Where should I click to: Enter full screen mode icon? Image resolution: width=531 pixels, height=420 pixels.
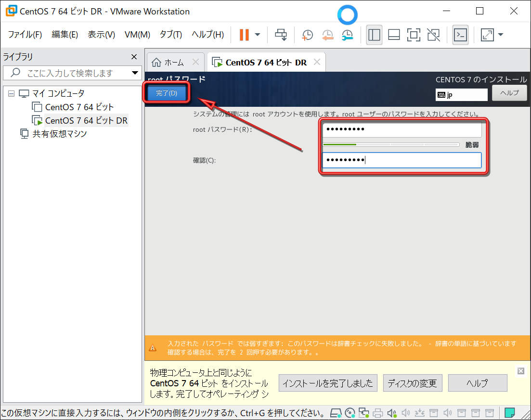pos(414,35)
